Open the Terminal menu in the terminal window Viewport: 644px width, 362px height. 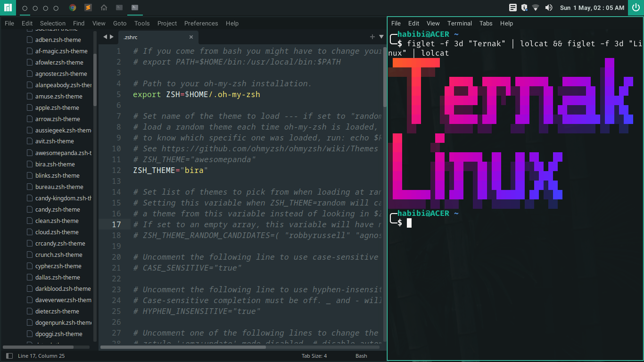pyautogui.click(x=459, y=23)
